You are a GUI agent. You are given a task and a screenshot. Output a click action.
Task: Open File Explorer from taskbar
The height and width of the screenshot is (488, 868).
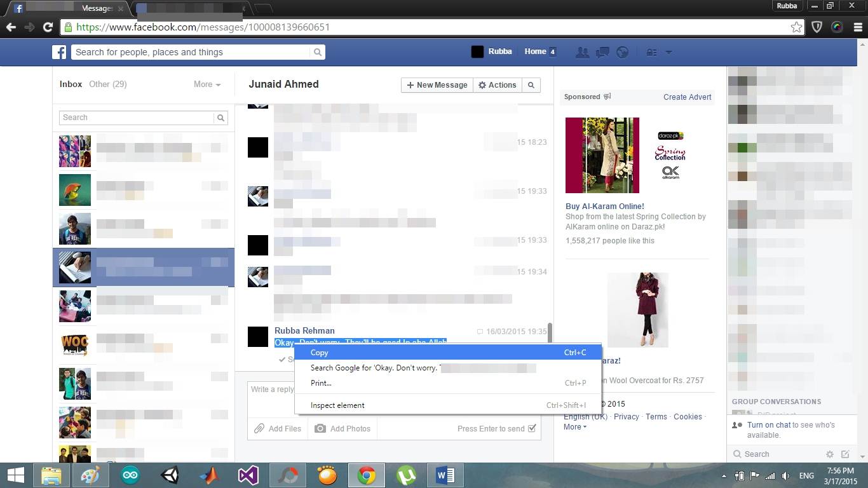[x=51, y=475]
